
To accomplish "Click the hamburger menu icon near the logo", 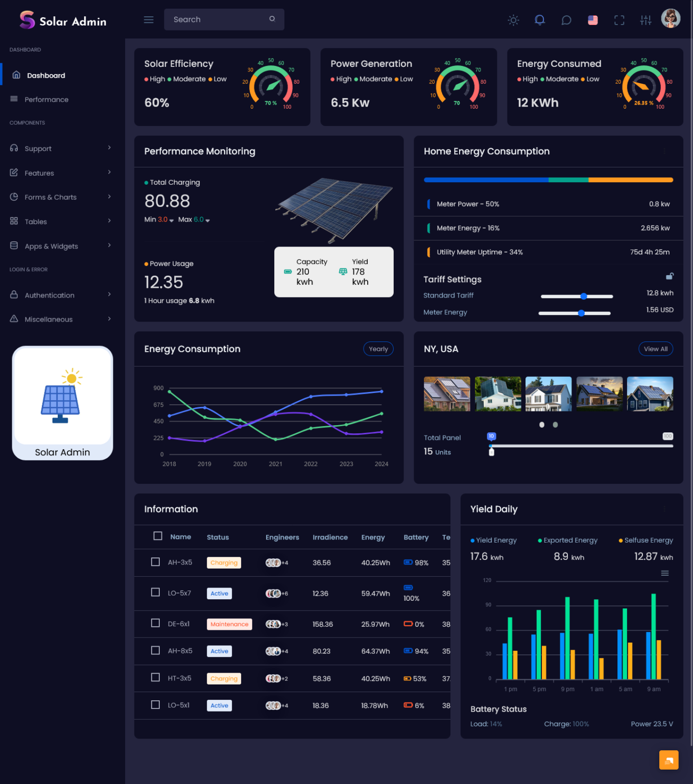I will (149, 19).
